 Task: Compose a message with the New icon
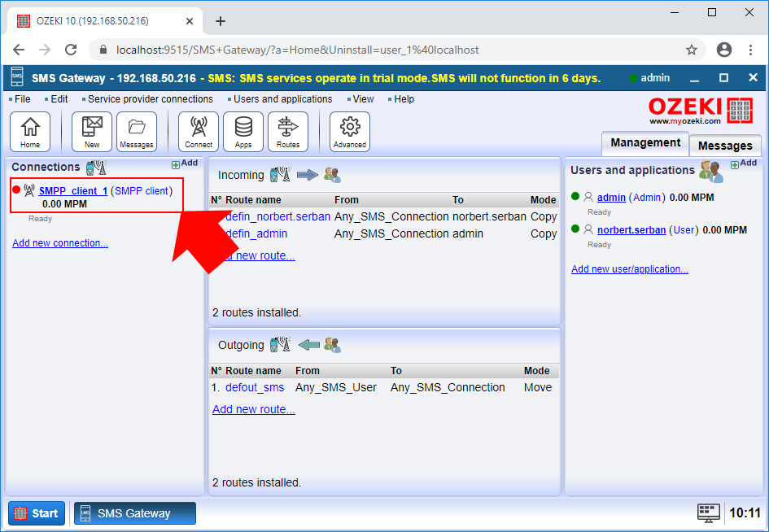pos(92,132)
